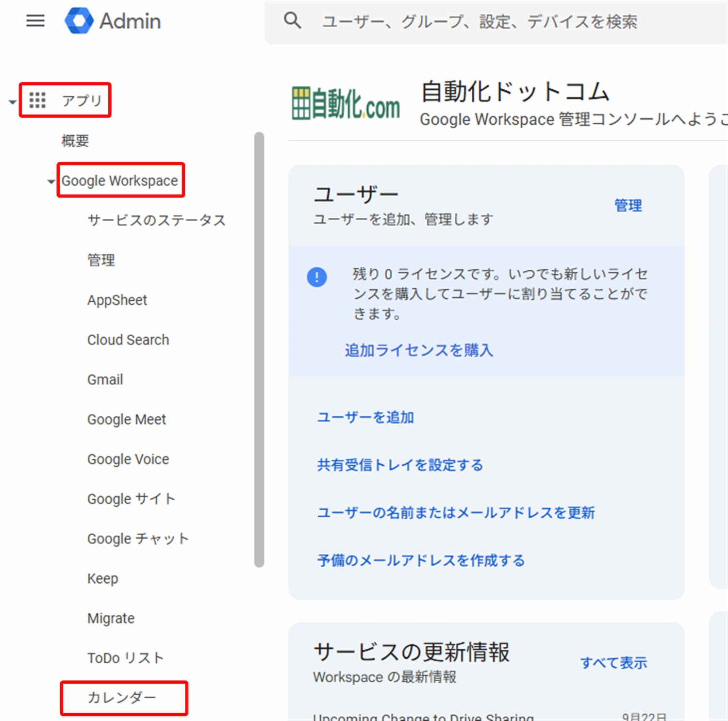Open Google Meet settings entry
Image resolution: width=728 pixels, height=721 pixels.
pyautogui.click(x=126, y=419)
